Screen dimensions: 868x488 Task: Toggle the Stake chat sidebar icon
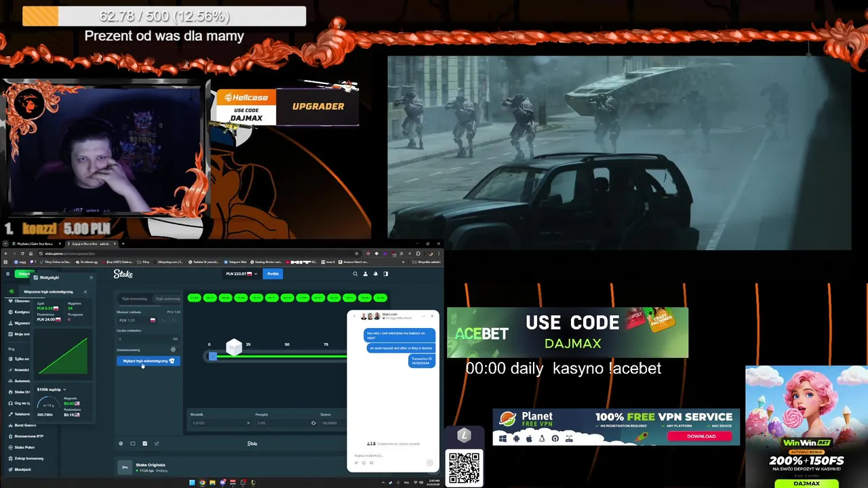(386, 274)
